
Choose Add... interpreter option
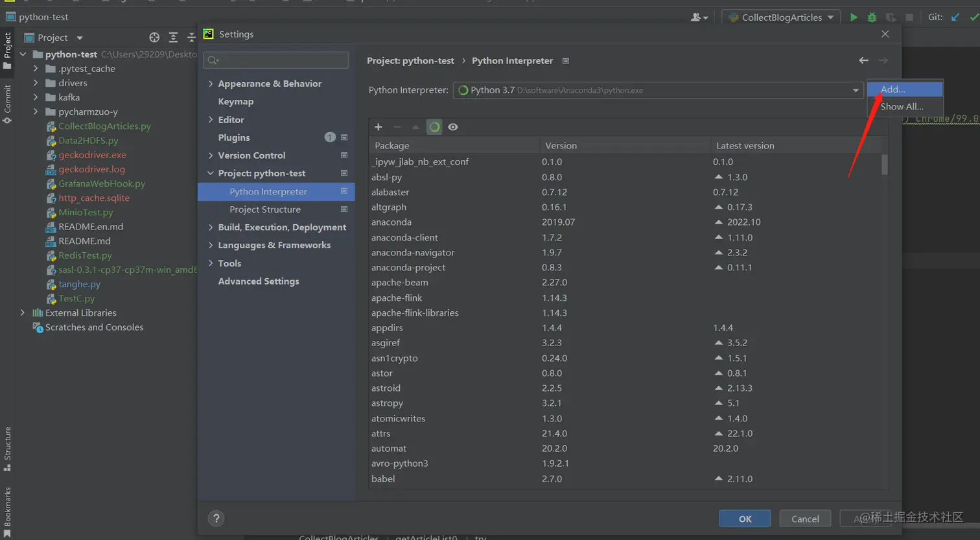905,89
